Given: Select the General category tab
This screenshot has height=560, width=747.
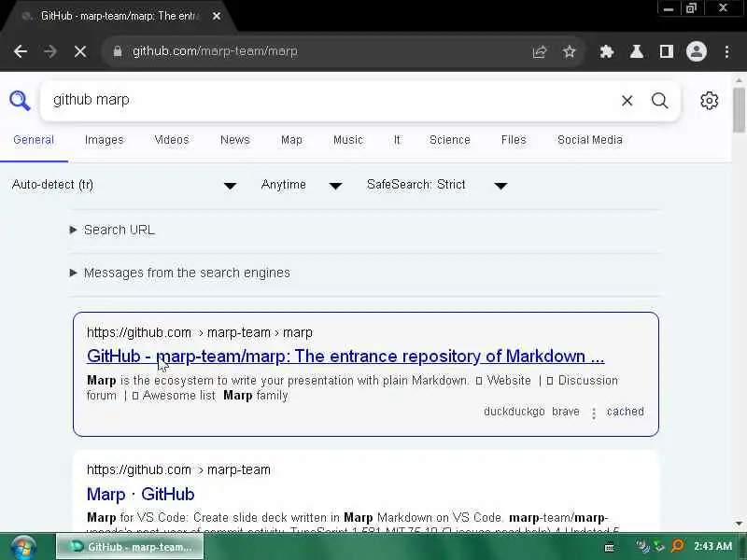Looking at the screenshot, I should 34,140.
